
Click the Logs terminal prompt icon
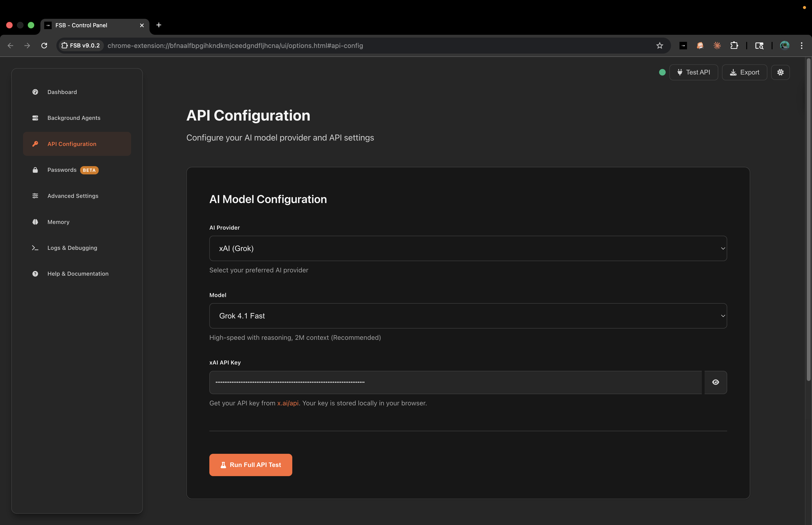click(35, 248)
